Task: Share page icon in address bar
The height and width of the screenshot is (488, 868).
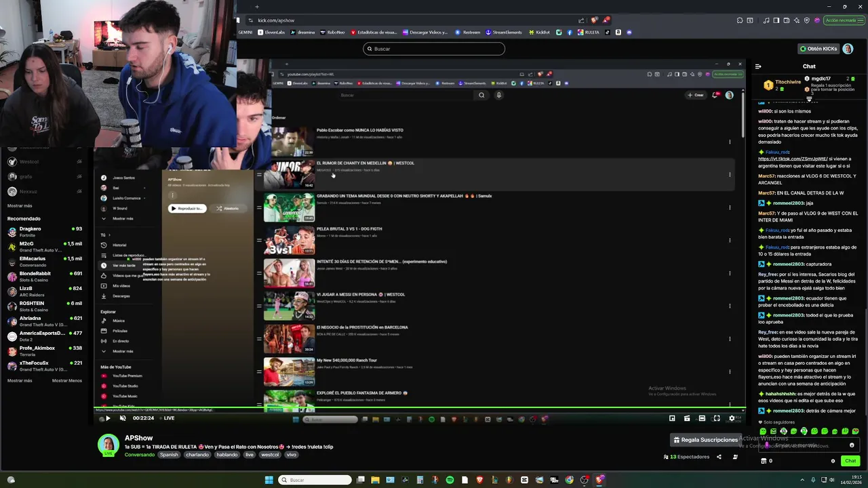Action: tap(581, 20)
